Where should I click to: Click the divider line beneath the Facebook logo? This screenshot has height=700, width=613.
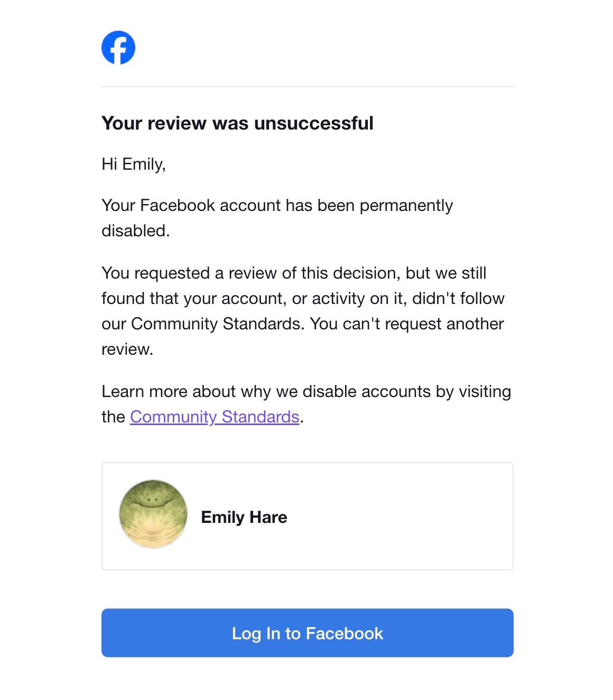(307, 87)
